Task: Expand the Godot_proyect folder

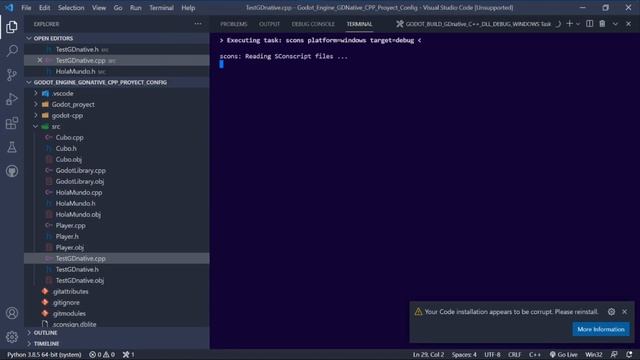Action: tap(117, 104)
